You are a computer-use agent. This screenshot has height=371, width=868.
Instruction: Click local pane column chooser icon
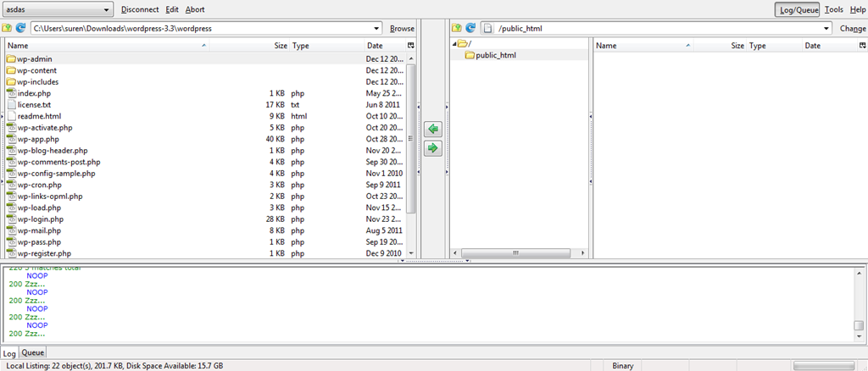[x=411, y=46]
